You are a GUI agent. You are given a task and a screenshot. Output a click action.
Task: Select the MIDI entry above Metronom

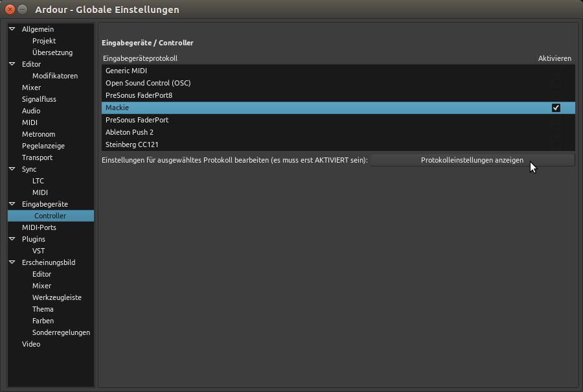[30, 122]
